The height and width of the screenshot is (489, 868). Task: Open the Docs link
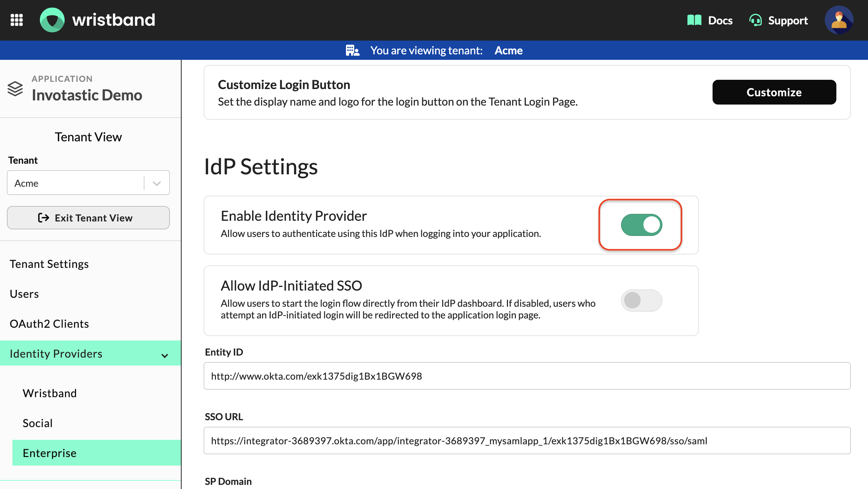(x=710, y=20)
